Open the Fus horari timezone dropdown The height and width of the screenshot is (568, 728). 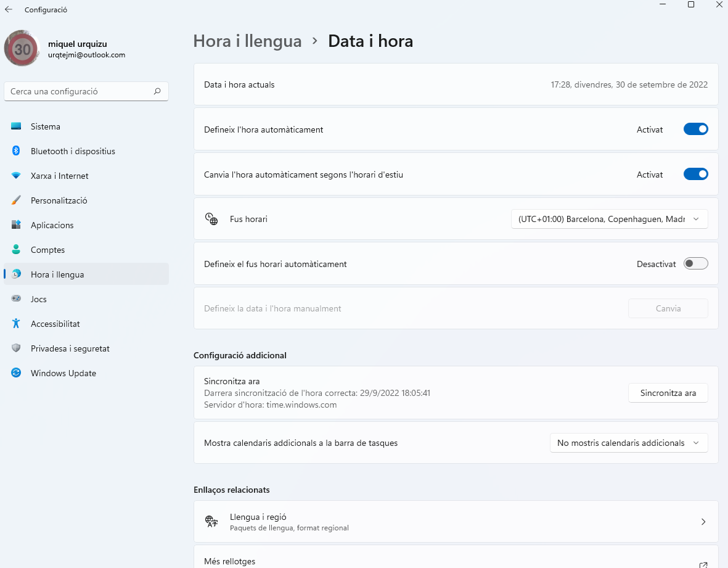pyautogui.click(x=609, y=219)
